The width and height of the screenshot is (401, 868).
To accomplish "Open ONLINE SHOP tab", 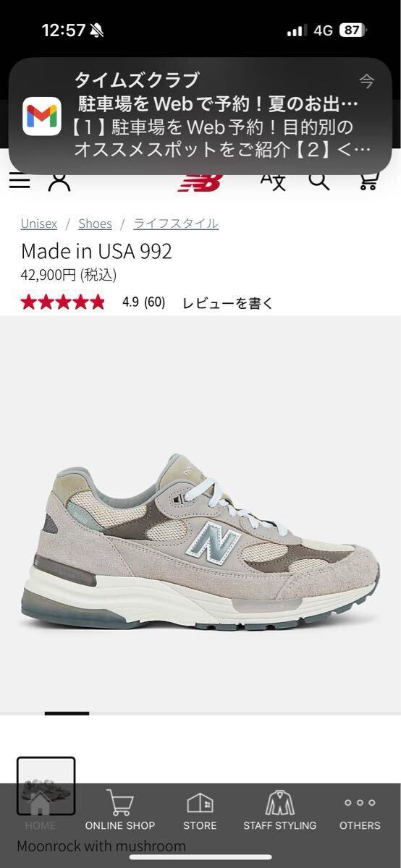I will point(120,810).
